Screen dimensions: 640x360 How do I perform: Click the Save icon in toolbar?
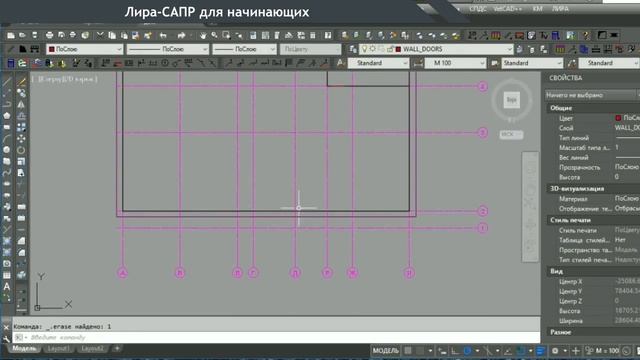(x=35, y=36)
